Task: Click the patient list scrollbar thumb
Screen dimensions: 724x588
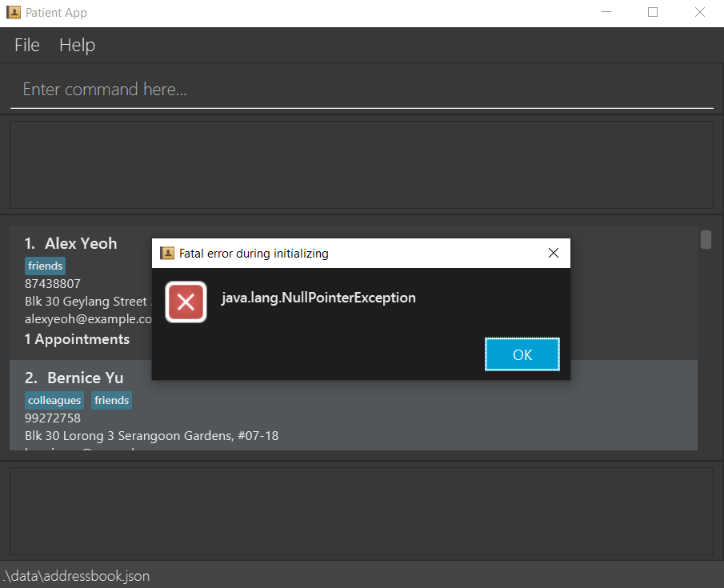Action: [706, 240]
